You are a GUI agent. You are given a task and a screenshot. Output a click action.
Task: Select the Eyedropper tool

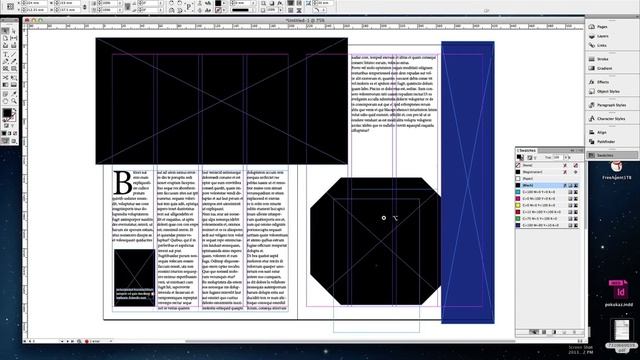click(x=13, y=94)
